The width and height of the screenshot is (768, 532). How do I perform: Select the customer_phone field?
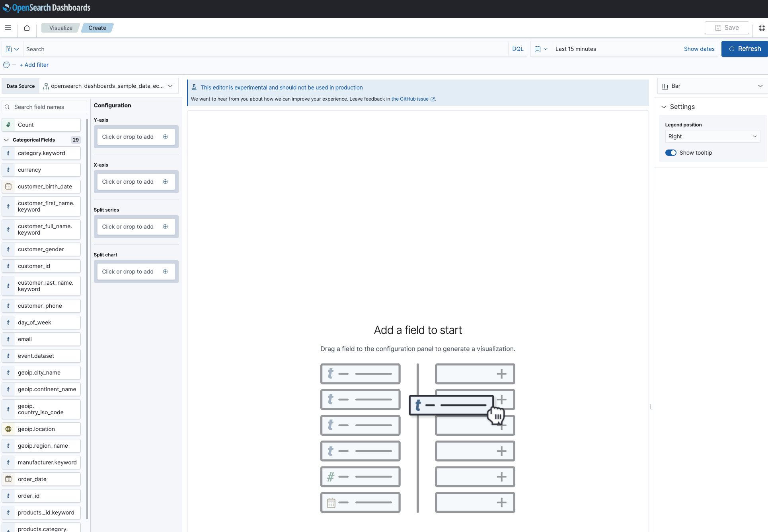(x=41, y=306)
